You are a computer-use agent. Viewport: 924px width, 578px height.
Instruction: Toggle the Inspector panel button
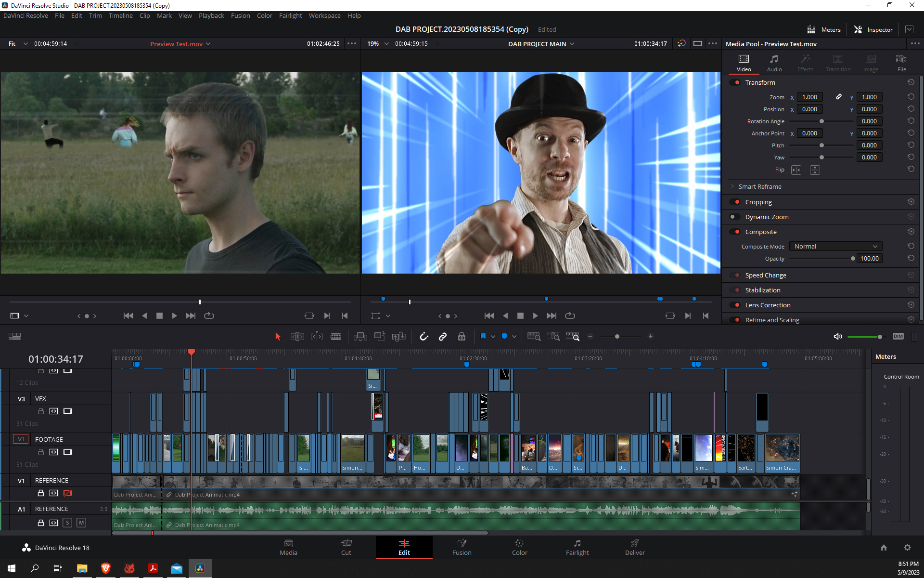click(873, 30)
